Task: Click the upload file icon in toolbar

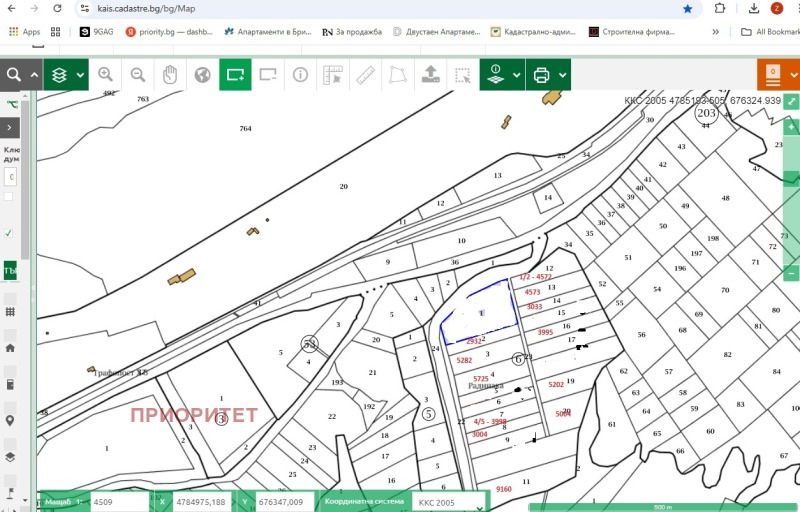Action: (x=430, y=75)
